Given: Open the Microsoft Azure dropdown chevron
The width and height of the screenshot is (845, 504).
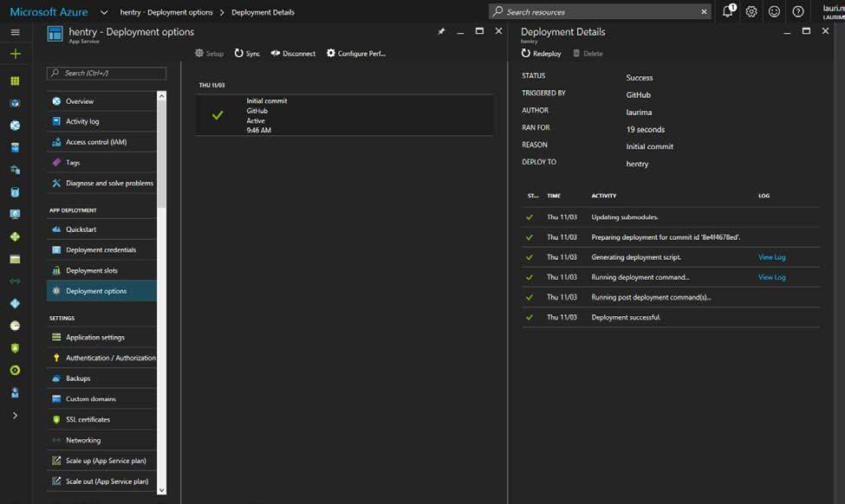Looking at the screenshot, I should [x=104, y=12].
